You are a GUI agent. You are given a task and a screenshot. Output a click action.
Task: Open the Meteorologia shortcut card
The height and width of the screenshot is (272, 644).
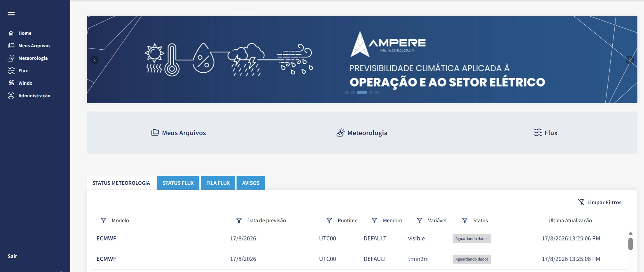(x=362, y=133)
